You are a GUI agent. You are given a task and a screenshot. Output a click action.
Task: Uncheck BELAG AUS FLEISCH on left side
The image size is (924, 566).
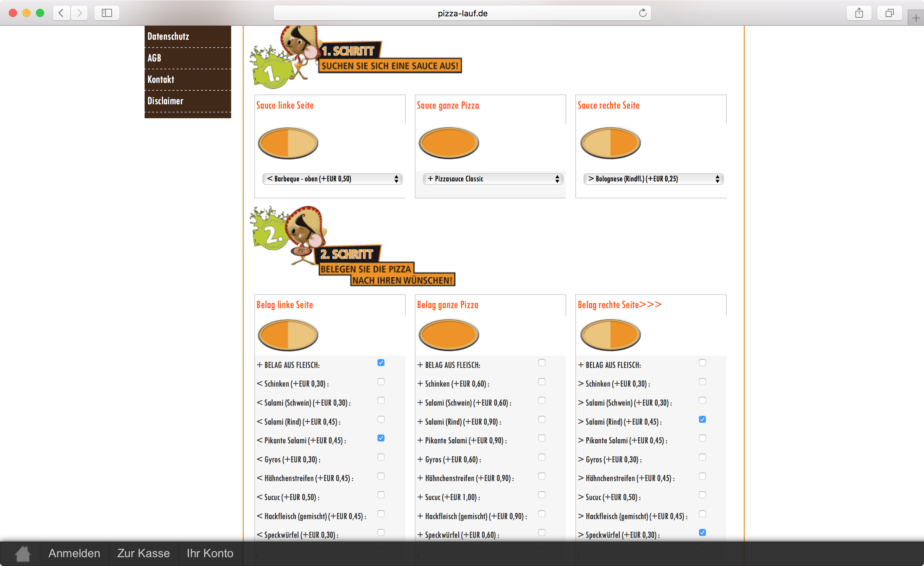381,362
